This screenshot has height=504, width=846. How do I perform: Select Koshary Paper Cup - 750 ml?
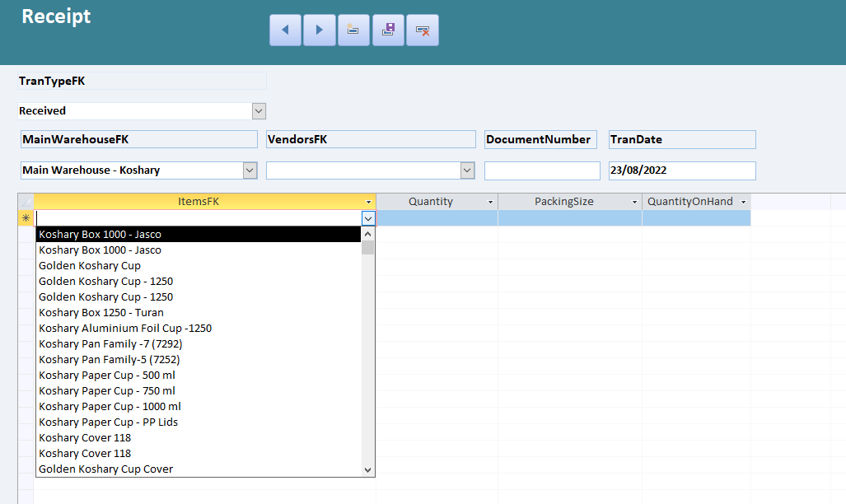(199, 390)
